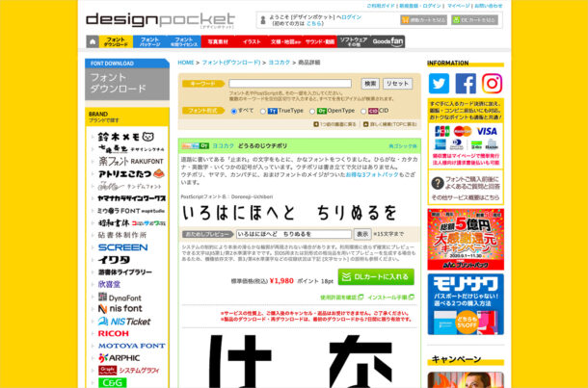Click the keyword search input field
588x388 pixels.
click(290, 84)
